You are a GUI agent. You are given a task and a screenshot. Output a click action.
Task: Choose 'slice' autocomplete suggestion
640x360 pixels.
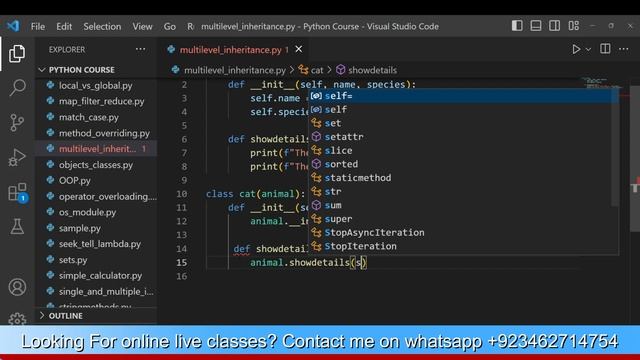463,151
